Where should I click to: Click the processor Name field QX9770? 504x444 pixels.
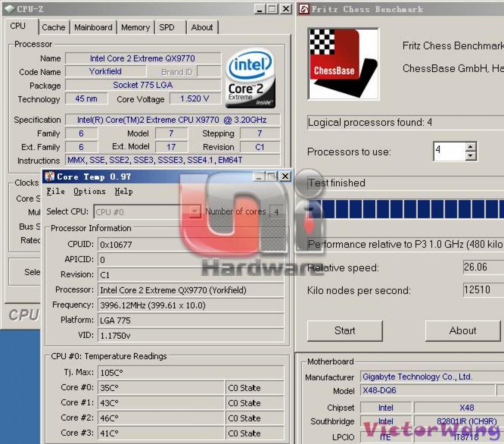click(143, 59)
